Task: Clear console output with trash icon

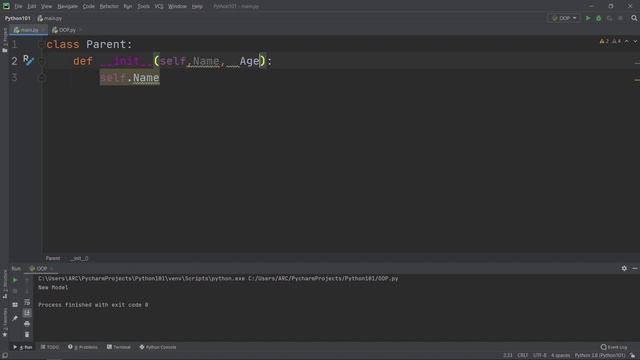Action: coord(27,335)
